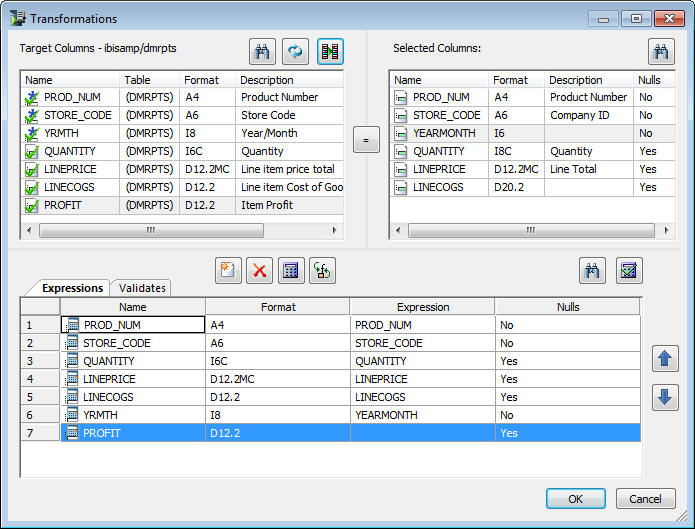Click the binoculars find icon above Target Columns

(x=262, y=51)
